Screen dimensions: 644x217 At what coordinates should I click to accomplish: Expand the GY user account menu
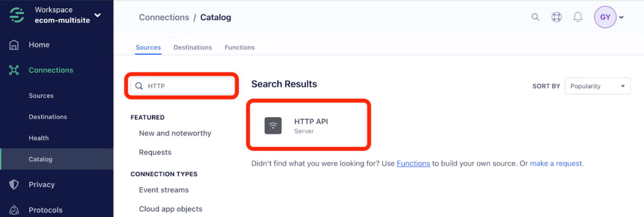click(621, 17)
